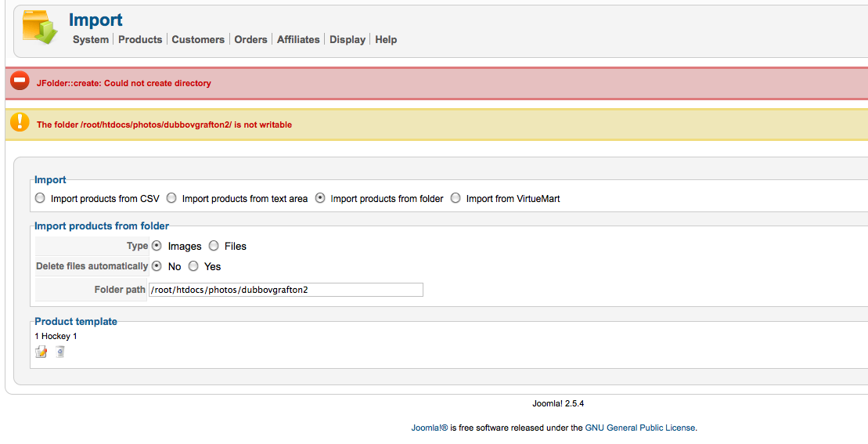This screenshot has height=444, width=868.
Task: Choose Import from VirtueMart option
Action: point(456,199)
